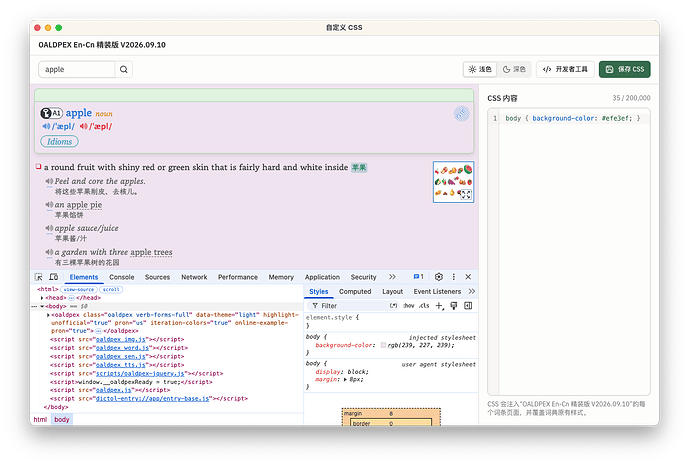The height and width of the screenshot is (465, 689).
Task: Switch to the Styles sidebar tab
Action: (319, 291)
